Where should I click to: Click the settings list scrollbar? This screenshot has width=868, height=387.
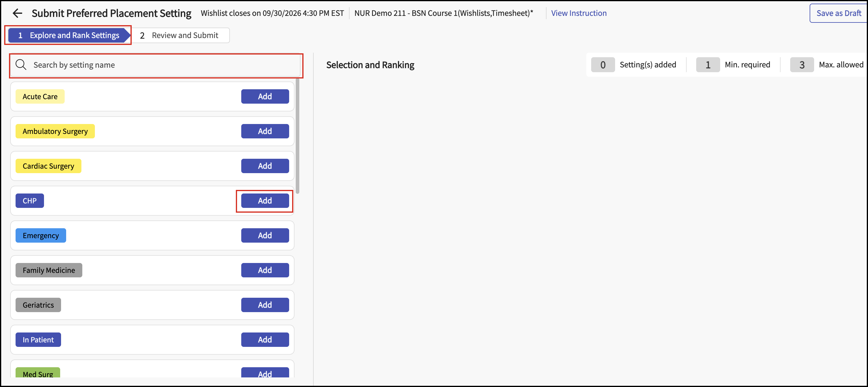pos(298,136)
